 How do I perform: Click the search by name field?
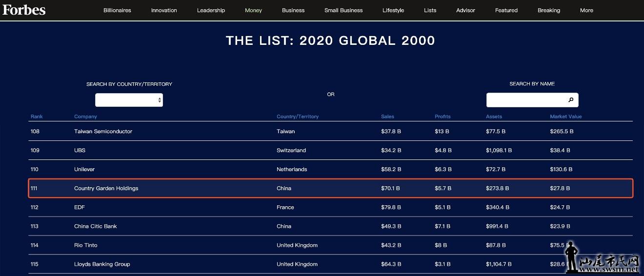point(532,100)
